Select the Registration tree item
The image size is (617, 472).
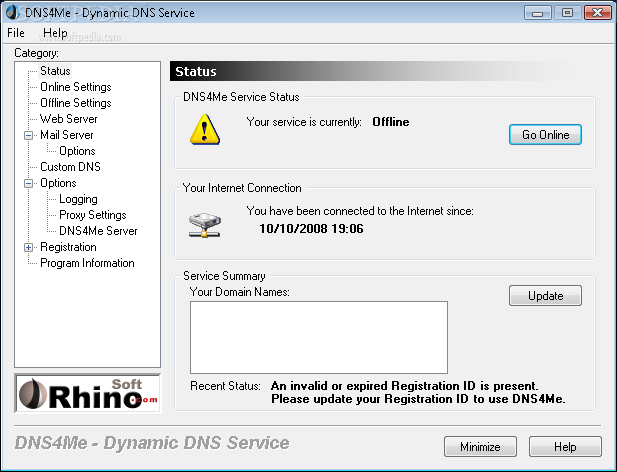point(68,247)
